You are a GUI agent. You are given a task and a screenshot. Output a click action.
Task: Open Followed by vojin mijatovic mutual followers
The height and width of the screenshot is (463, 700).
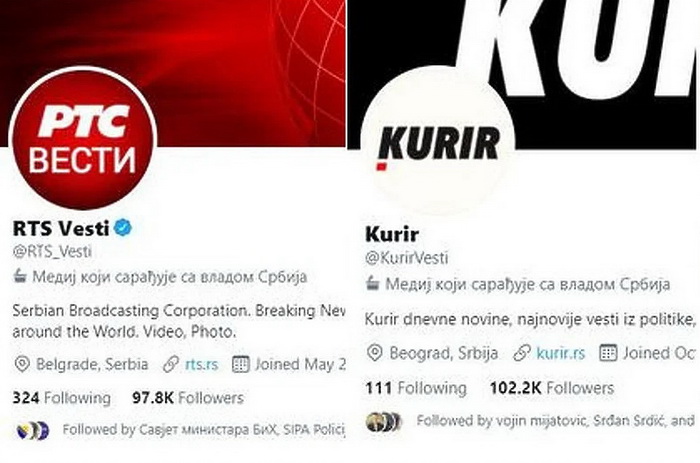coord(555,421)
